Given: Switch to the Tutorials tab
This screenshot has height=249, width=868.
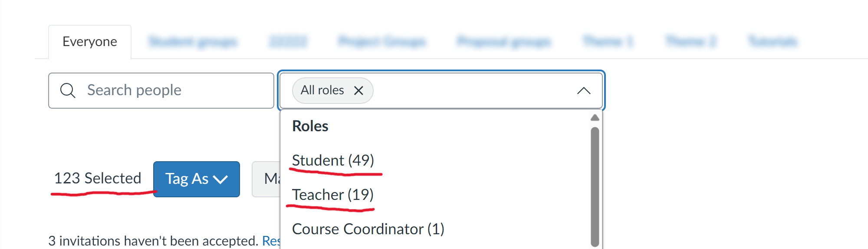Looking at the screenshot, I should 773,42.
